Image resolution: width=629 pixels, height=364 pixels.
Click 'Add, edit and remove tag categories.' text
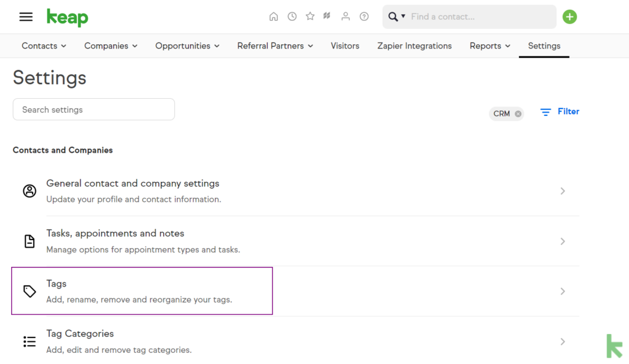pos(119,350)
